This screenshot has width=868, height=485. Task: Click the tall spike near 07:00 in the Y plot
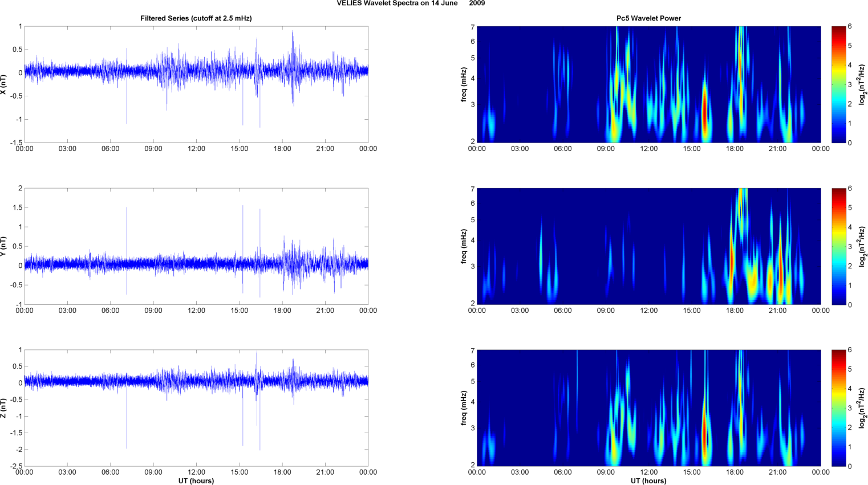coord(127,251)
